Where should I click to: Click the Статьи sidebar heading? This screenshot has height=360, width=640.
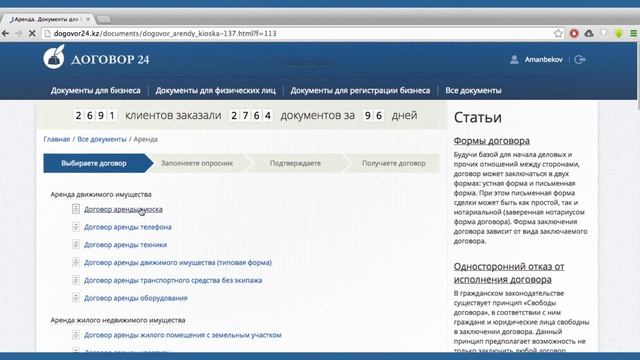click(x=478, y=118)
